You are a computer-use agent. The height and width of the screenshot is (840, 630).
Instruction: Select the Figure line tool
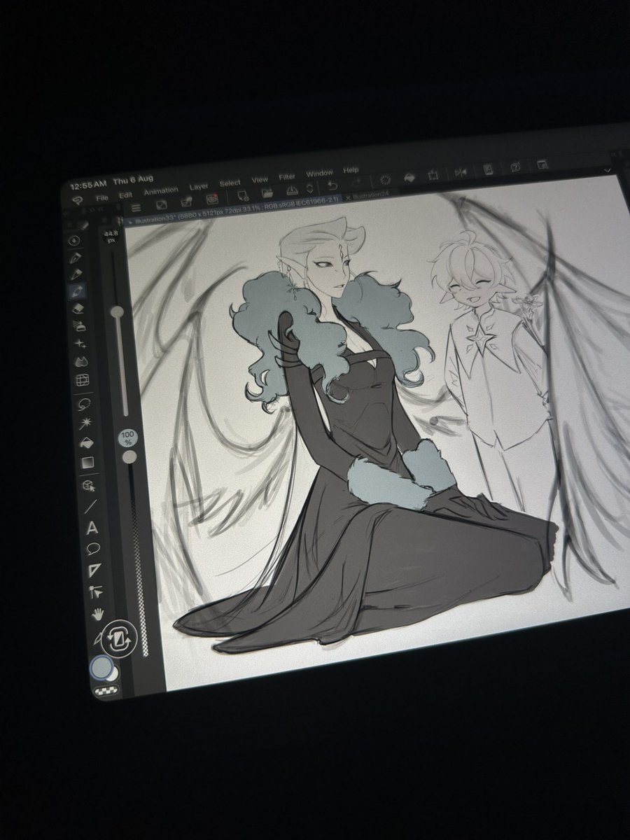pyautogui.click(x=91, y=507)
